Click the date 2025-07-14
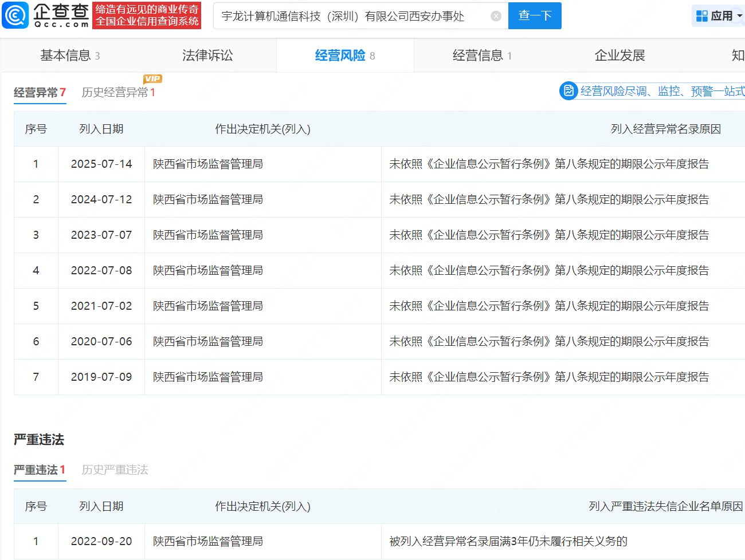The height and width of the screenshot is (560, 745). 101,164
